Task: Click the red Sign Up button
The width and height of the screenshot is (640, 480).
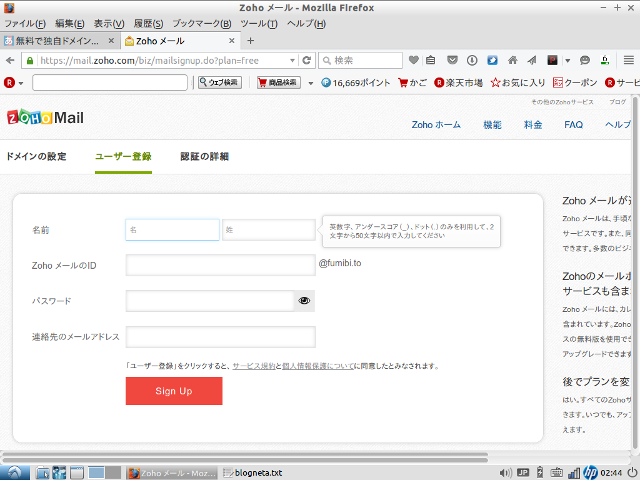Action: [x=174, y=391]
